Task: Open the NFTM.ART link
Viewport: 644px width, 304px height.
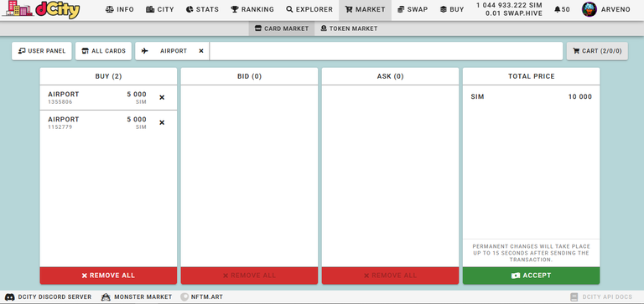Action: coord(201,296)
